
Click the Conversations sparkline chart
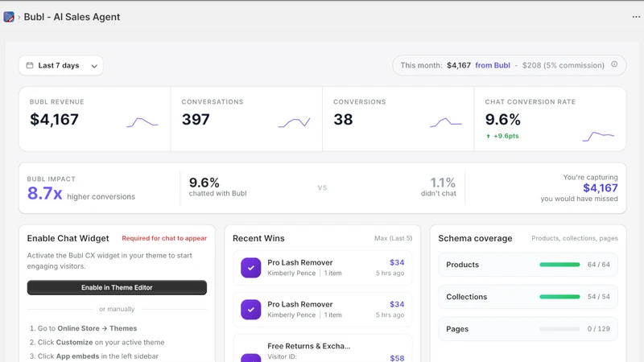[x=294, y=122]
